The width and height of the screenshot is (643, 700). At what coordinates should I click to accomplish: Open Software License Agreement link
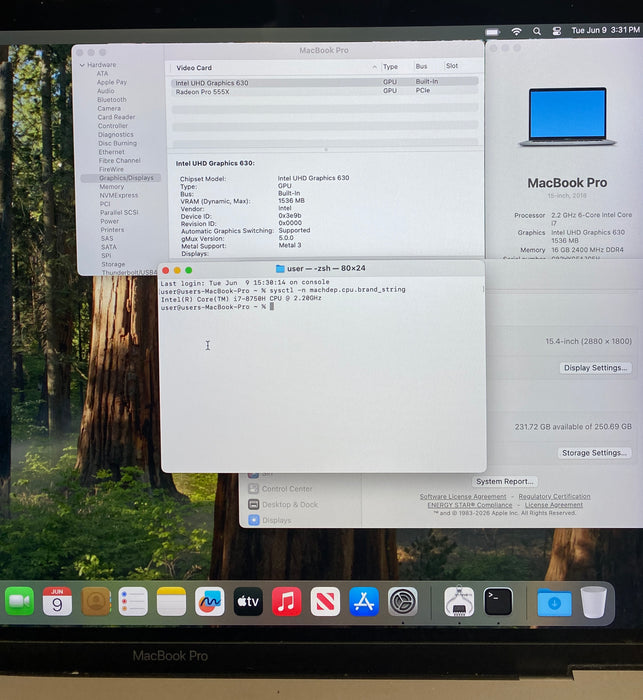tap(463, 496)
